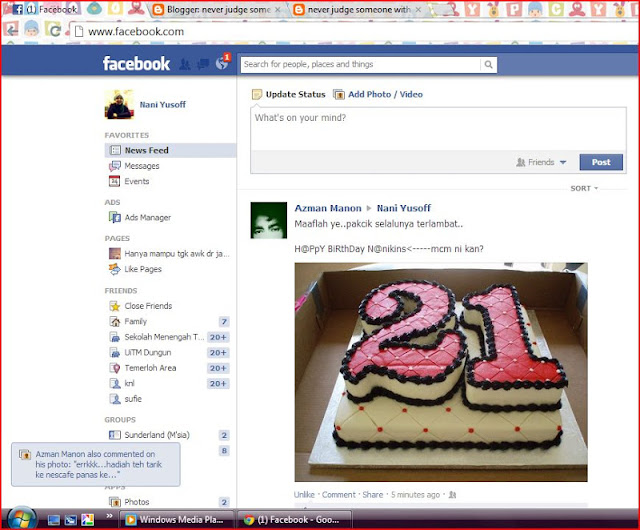Open Events in the left sidebar

(x=137, y=181)
